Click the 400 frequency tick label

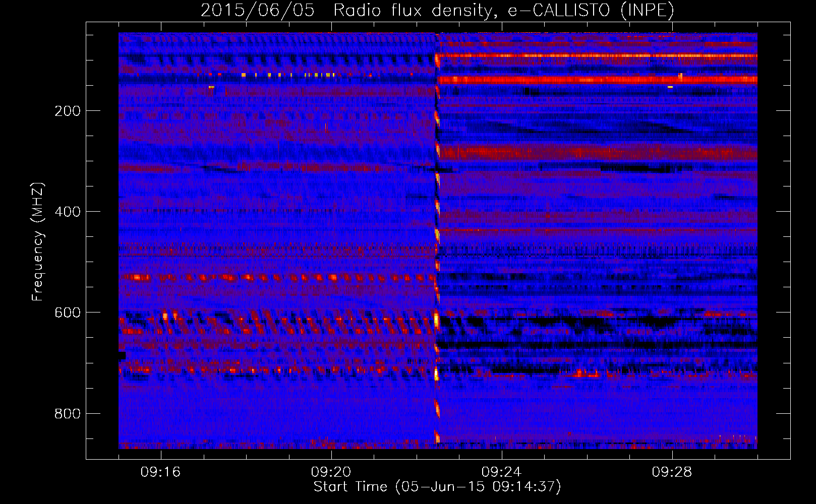68,212
